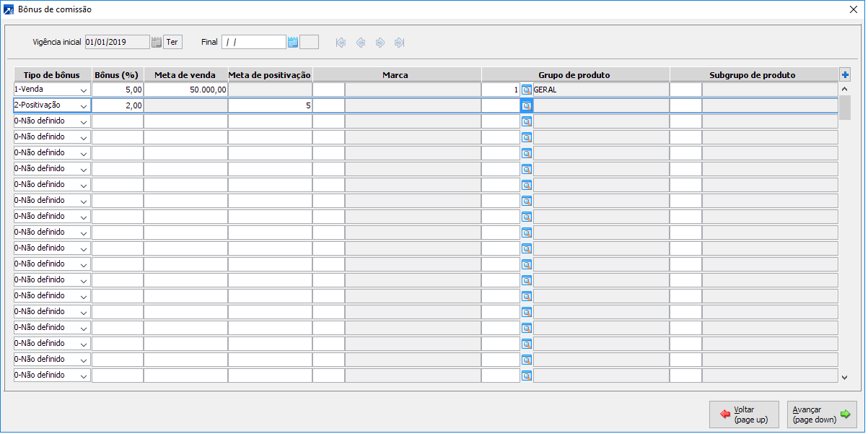
Task: Click the Subgrupo de produto column header
Action: pyautogui.click(x=753, y=74)
